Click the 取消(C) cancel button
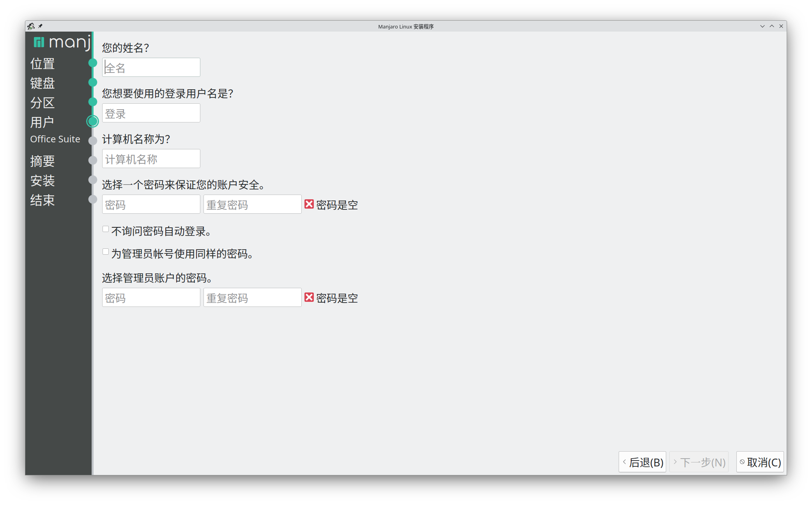This screenshot has width=812, height=505. point(760,462)
